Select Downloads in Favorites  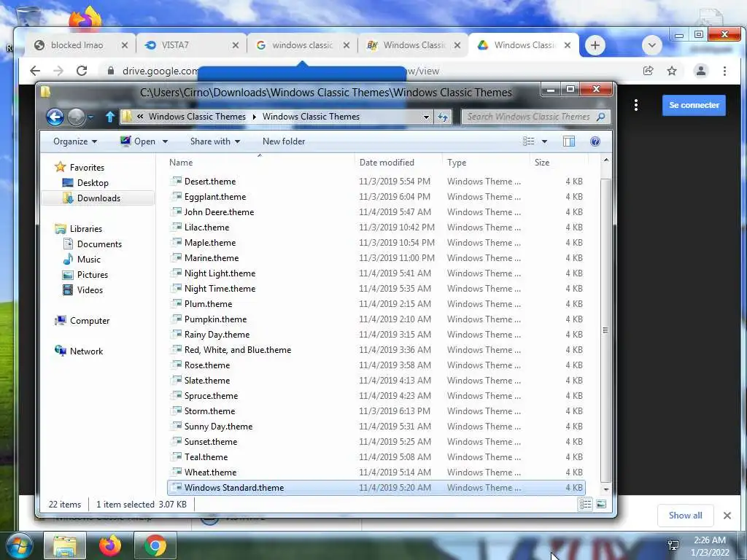[98, 198]
